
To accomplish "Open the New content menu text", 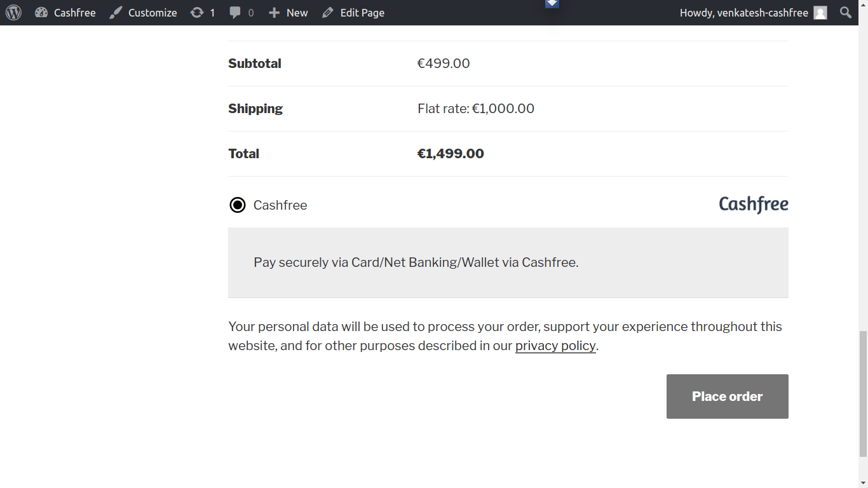I will click(x=297, y=13).
